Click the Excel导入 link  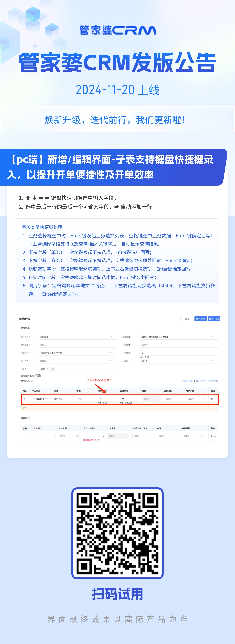(x=199, y=381)
